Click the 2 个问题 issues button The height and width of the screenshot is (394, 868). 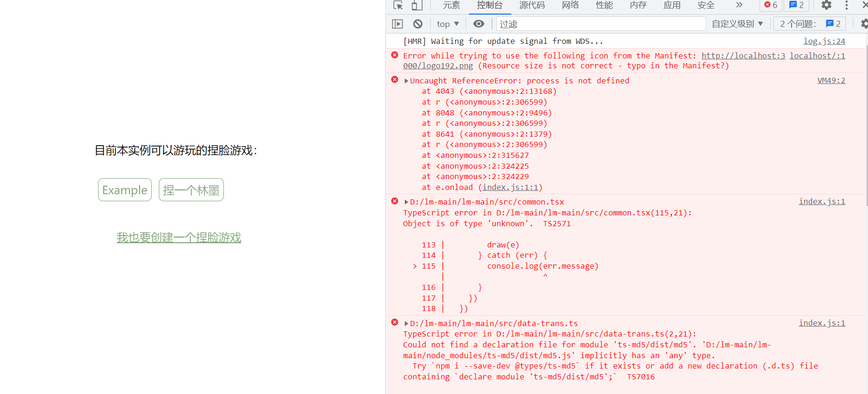click(810, 24)
